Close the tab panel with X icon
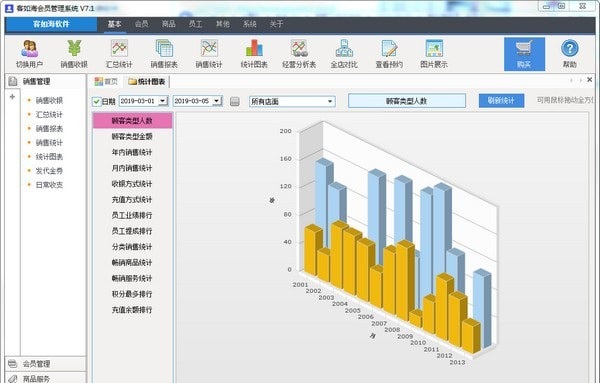 pos(590,80)
